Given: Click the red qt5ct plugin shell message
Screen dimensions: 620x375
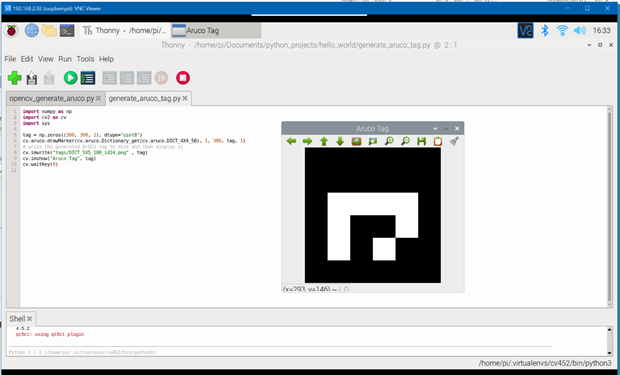Looking at the screenshot, I should tap(50, 334).
